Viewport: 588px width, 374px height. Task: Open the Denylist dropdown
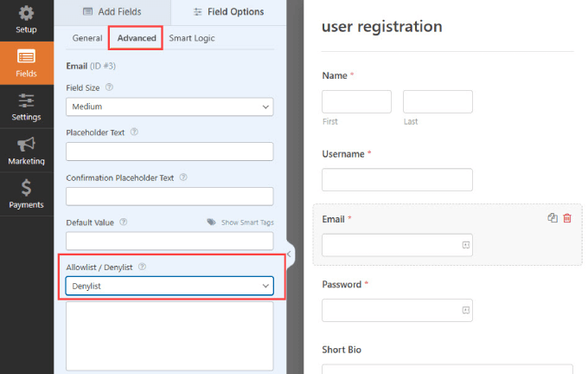[169, 286]
